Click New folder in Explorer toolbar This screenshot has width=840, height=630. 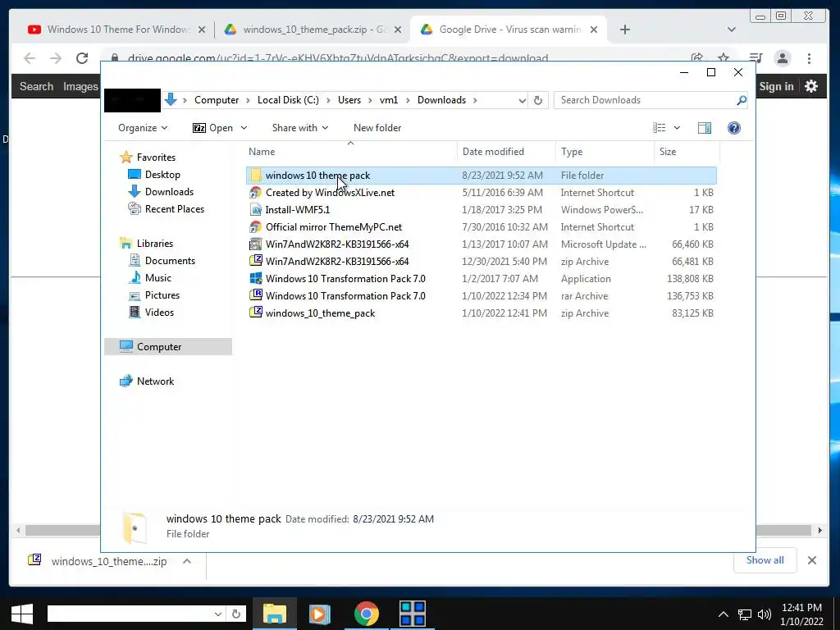377,128
